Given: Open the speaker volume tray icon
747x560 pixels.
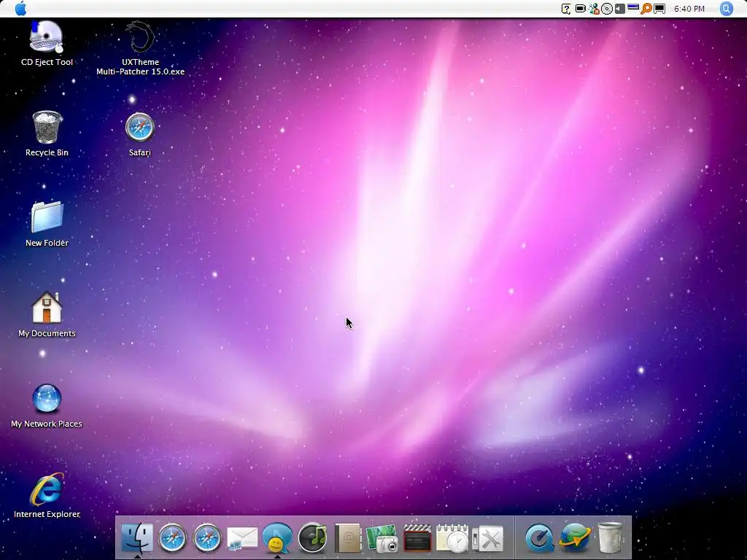Looking at the screenshot, I should 620,9.
